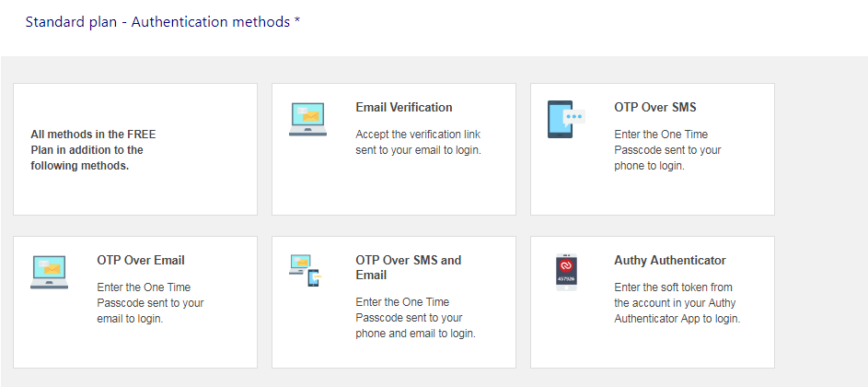Click the 'All methods in the FREE Plan' text
The width and height of the screenshot is (868, 387).
point(94,149)
